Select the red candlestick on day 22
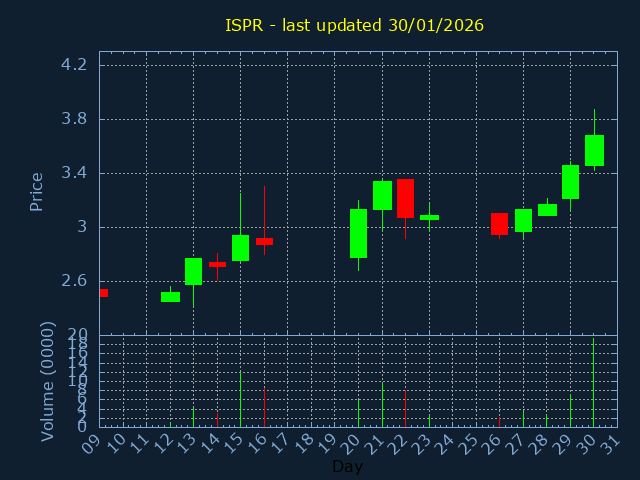 pyautogui.click(x=405, y=198)
